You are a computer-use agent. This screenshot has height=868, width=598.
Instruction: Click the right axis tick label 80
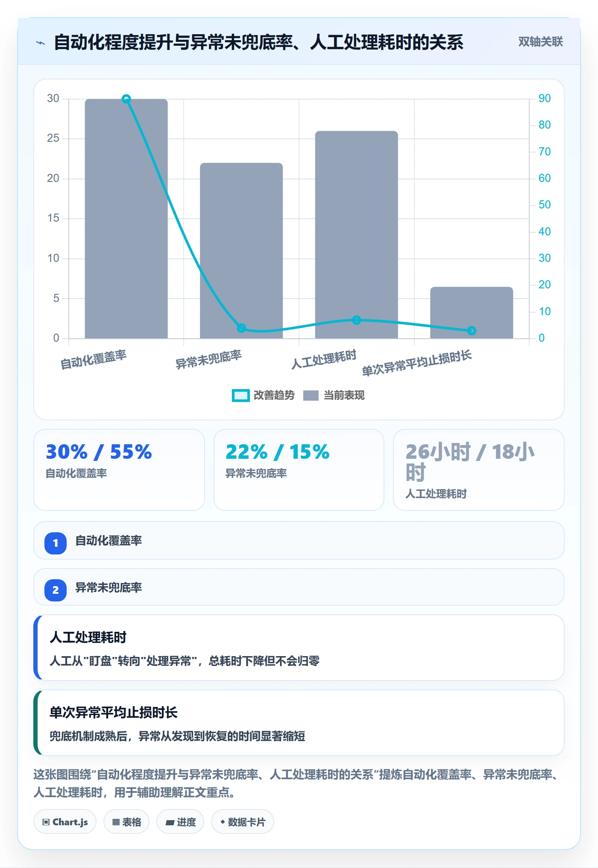[x=545, y=125]
